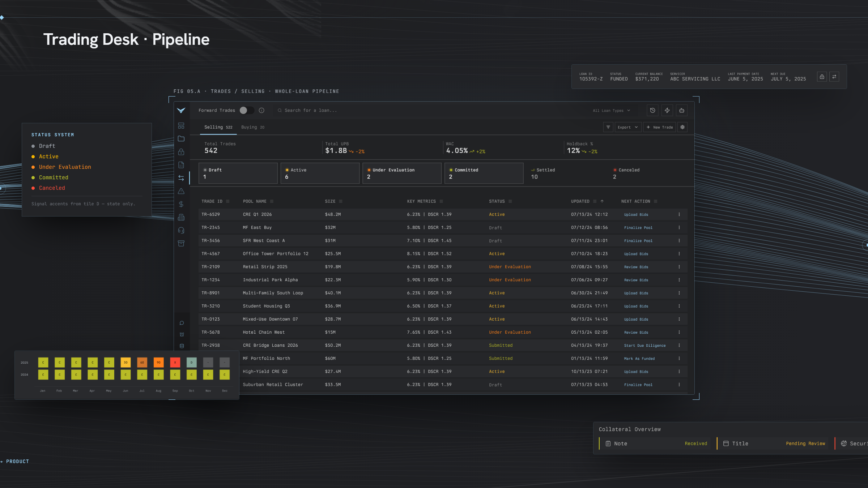The width and height of the screenshot is (868, 488).
Task: Click the filter lines icon beside Export
Action: 608,127
